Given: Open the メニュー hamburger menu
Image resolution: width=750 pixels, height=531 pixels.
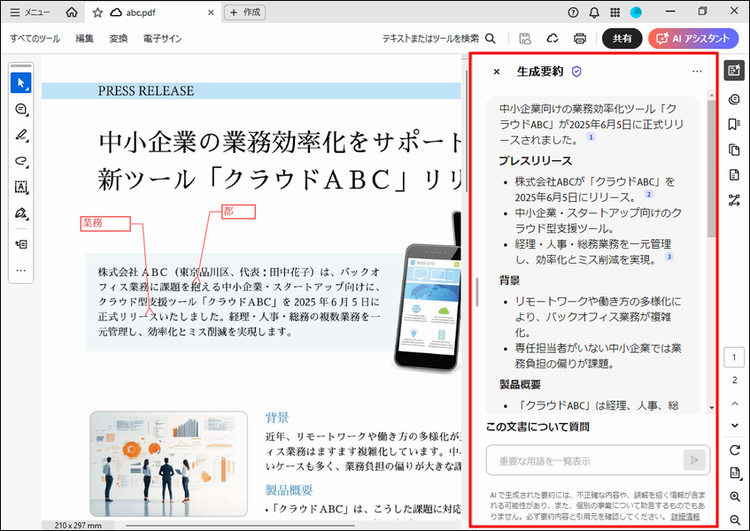Looking at the screenshot, I should [30, 12].
